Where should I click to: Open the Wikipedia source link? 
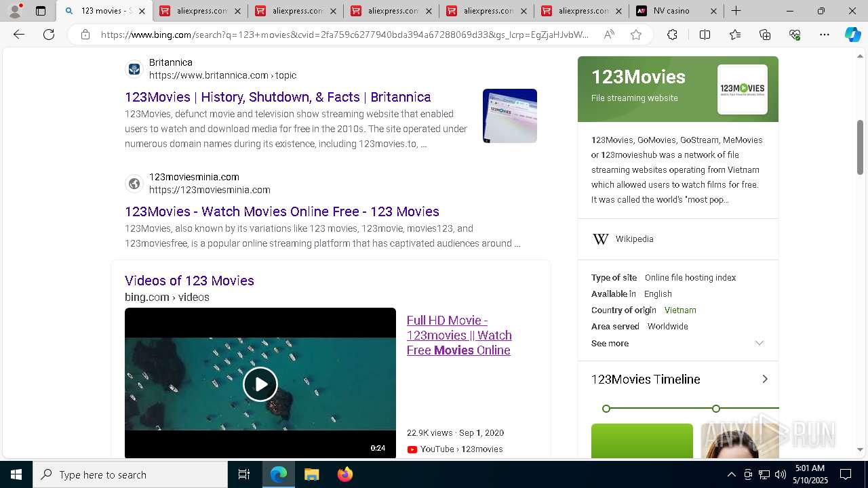634,239
